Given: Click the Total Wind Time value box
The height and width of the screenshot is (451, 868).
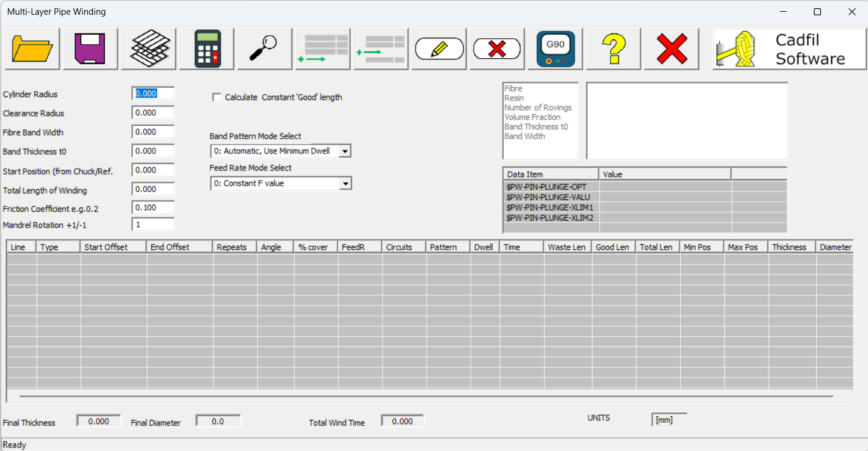Looking at the screenshot, I should [403, 421].
